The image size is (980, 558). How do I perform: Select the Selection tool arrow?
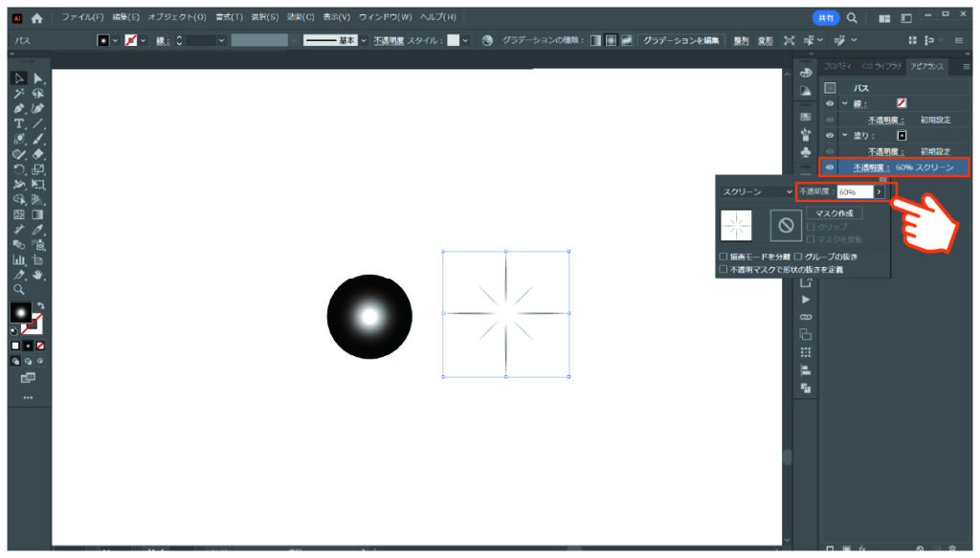tap(19, 78)
